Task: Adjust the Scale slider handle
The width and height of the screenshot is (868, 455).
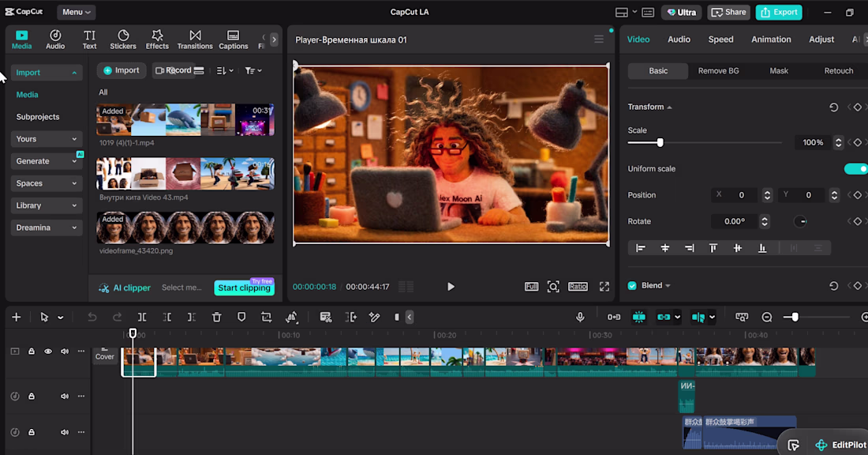Action: [x=660, y=142]
